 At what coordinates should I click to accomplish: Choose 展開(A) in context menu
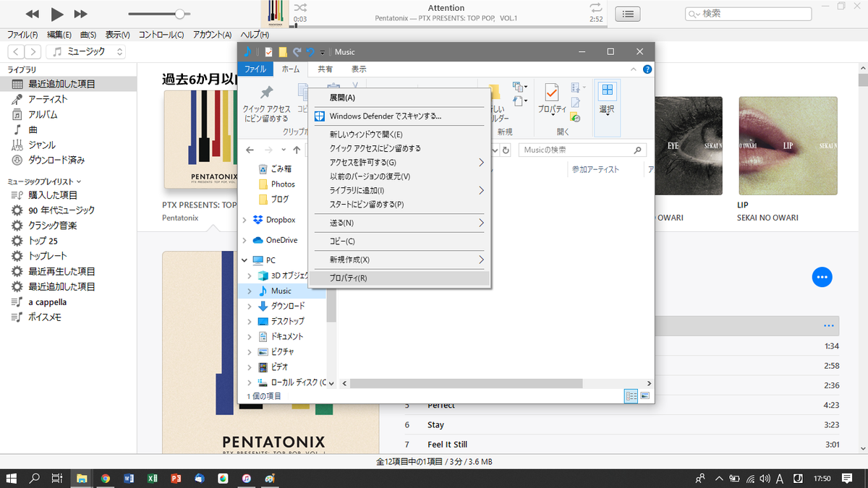399,98
